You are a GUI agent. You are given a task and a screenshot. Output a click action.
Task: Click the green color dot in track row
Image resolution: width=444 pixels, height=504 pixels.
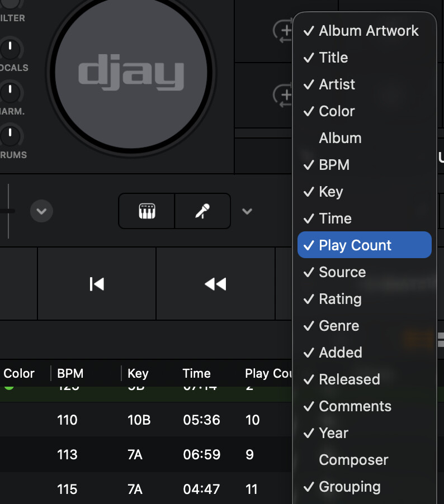coord(9,386)
